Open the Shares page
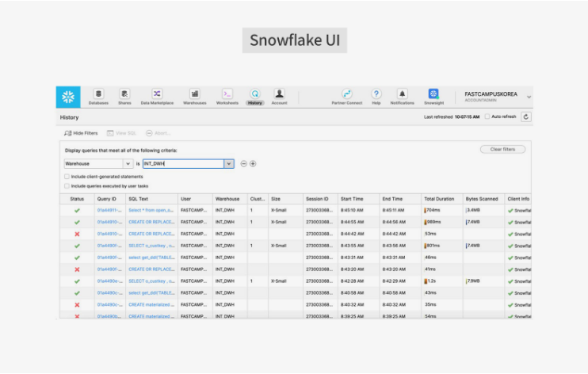 click(x=124, y=97)
